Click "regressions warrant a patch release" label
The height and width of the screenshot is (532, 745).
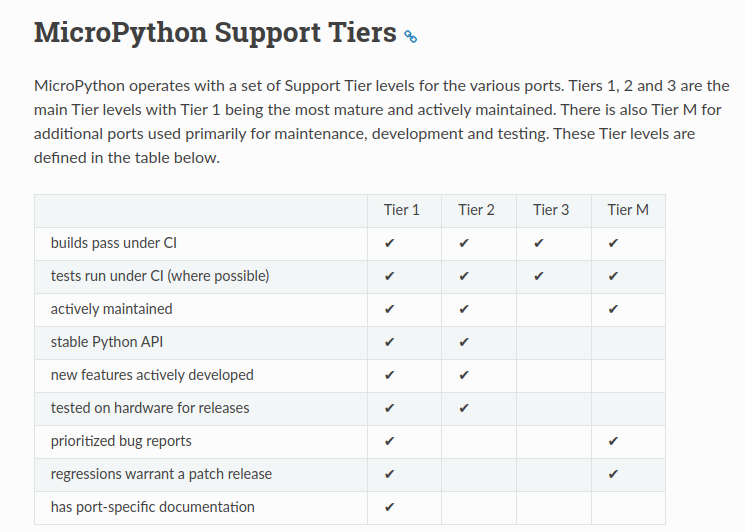click(x=161, y=474)
